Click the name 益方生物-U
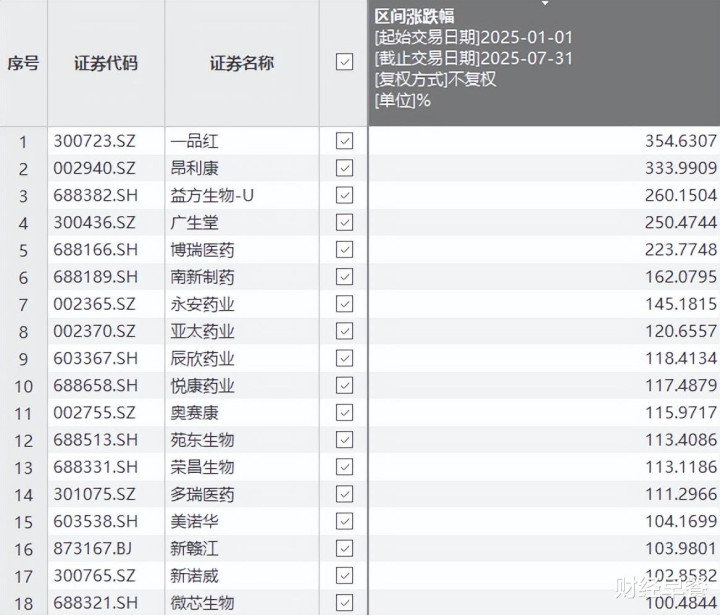Viewport: 720px width, 615px height. pyautogui.click(x=212, y=195)
